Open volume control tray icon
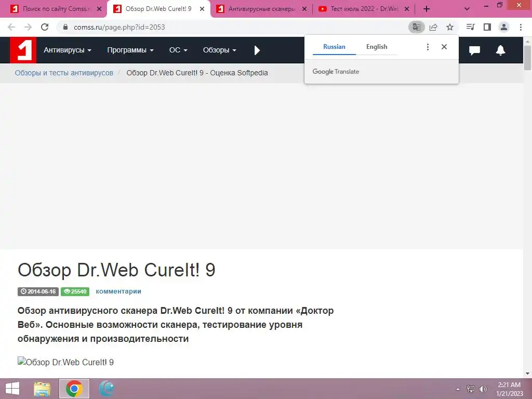The image size is (532, 399). 483,389
